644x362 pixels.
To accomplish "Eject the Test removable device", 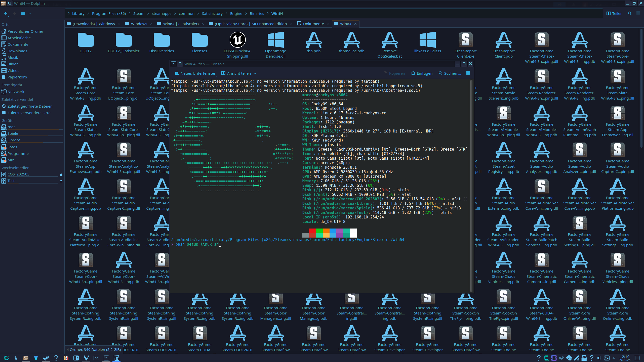I will 61,181.
